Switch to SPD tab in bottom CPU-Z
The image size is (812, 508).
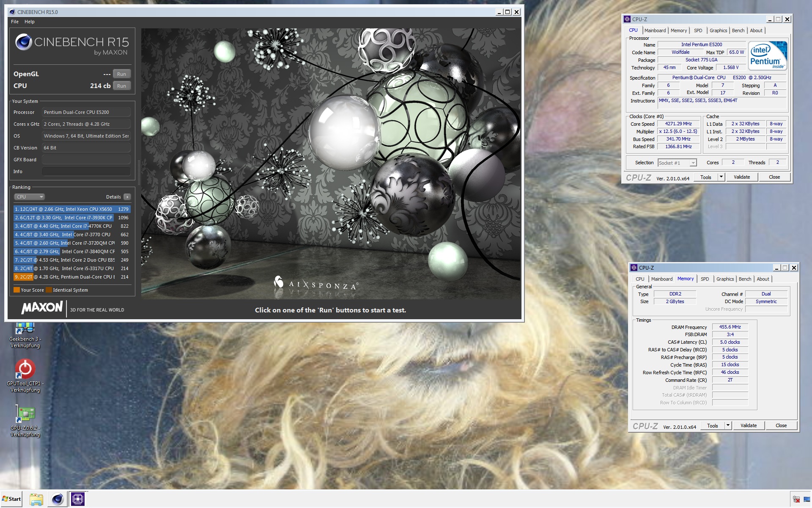coord(705,279)
